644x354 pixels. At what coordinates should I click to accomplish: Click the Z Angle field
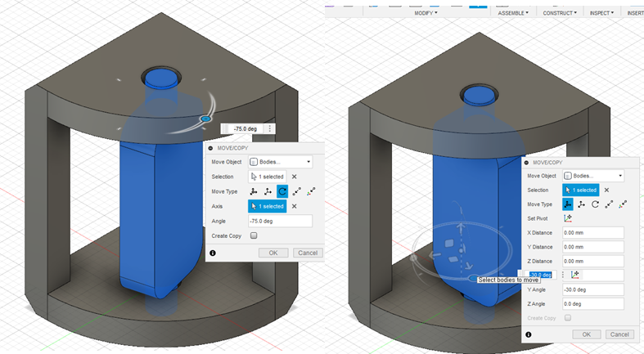(x=593, y=304)
